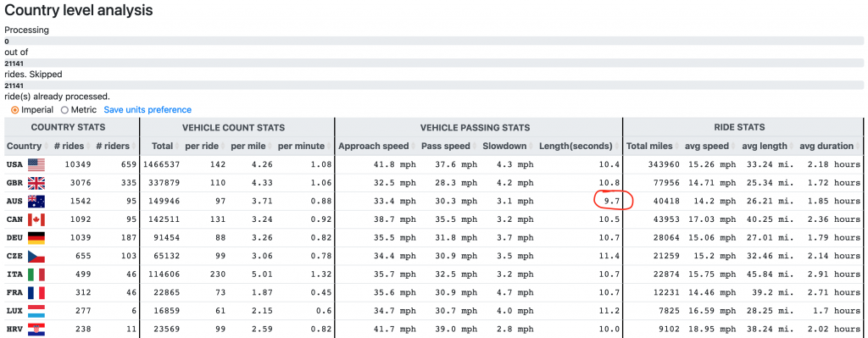The image size is (868, 338).
Task: Click the USA flag icon
Action: pyautogui.click(x=36, y=165)
